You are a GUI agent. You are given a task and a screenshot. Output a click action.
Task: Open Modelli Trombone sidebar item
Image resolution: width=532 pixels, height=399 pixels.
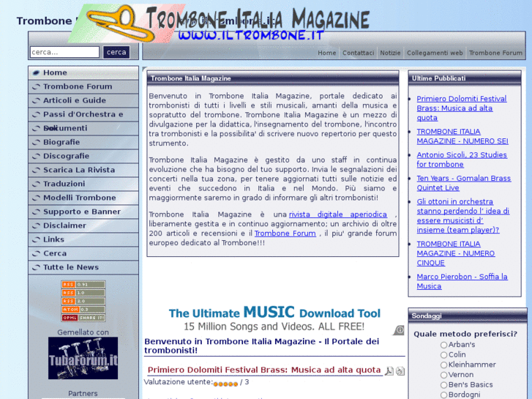point(83,198)
